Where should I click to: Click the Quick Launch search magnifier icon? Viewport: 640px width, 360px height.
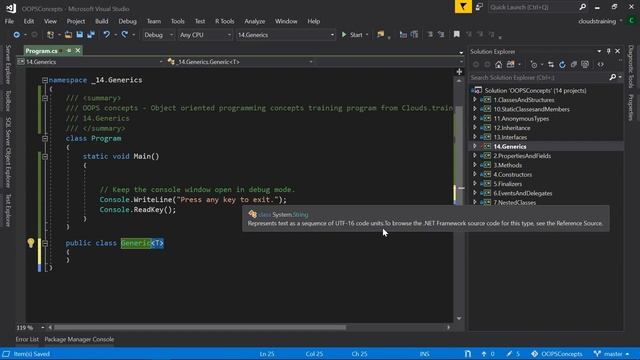pyautogui.click(x=582, y=7)
